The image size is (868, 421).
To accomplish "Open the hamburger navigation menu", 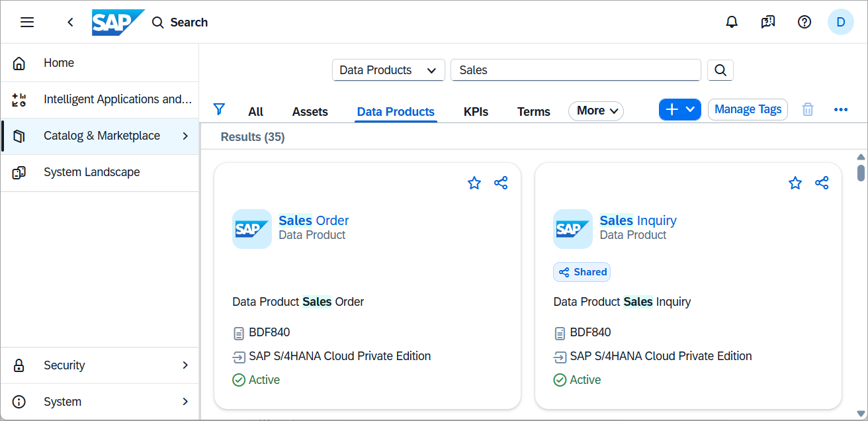I will point(27,23).
